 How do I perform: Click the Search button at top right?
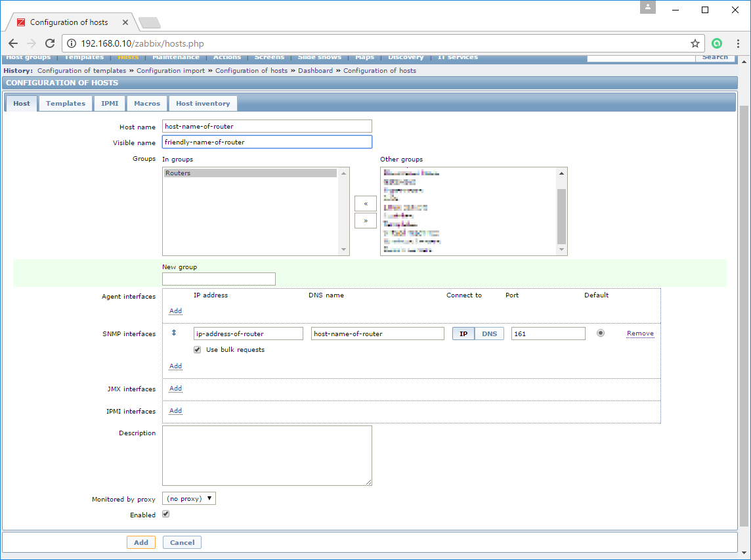pyautogui.click(x=715, y=57)
